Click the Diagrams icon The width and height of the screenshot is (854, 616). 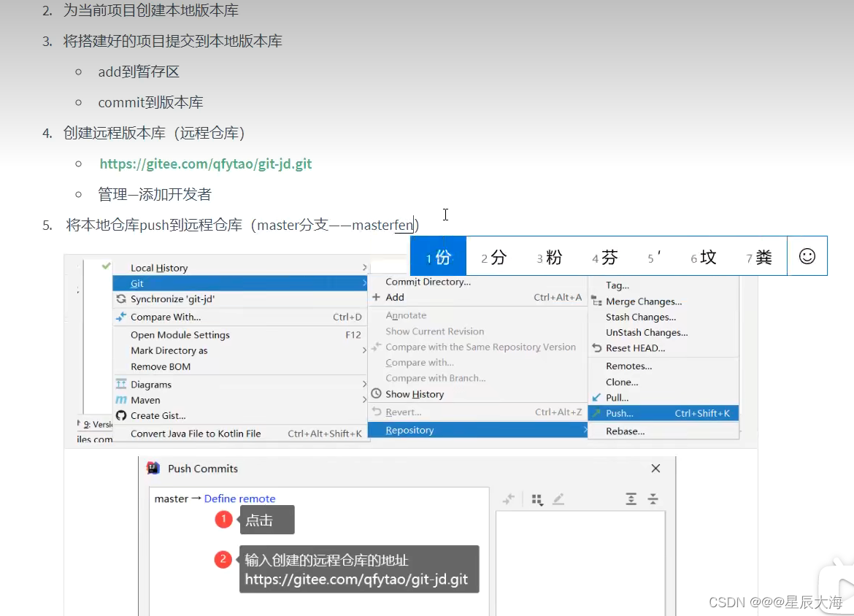pyautogui.click(x=121, y=384)
